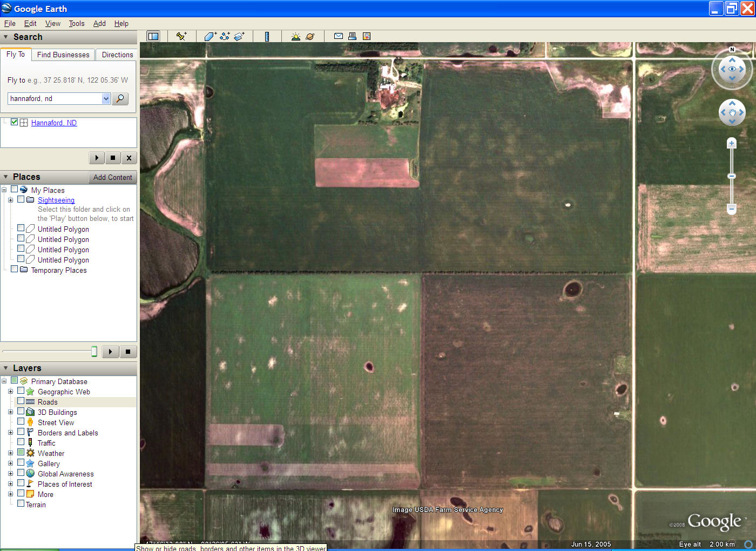Toggle the Terrain layer checkbox
Image resolution: width=756 pixels, height=551 pixels.
click(21, 504)
